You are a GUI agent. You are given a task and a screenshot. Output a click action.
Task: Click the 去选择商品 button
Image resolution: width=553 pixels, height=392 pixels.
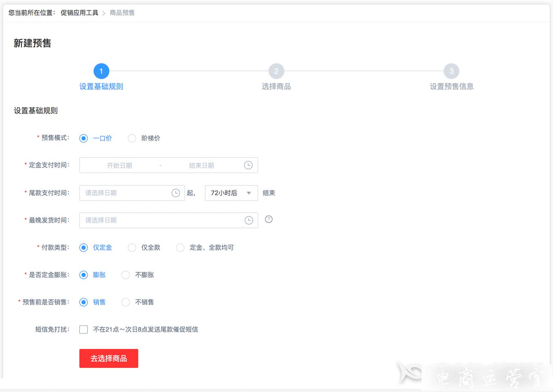click(109, 358)
